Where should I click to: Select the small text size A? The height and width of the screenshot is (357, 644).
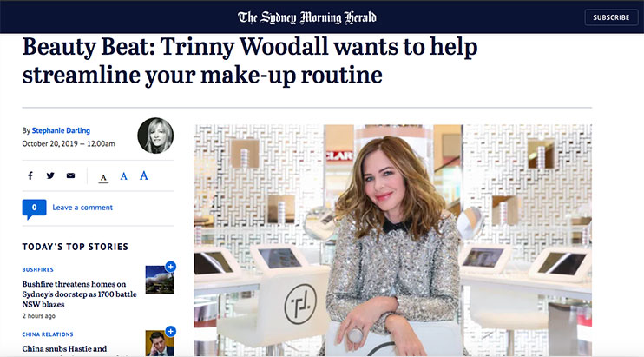103,178
